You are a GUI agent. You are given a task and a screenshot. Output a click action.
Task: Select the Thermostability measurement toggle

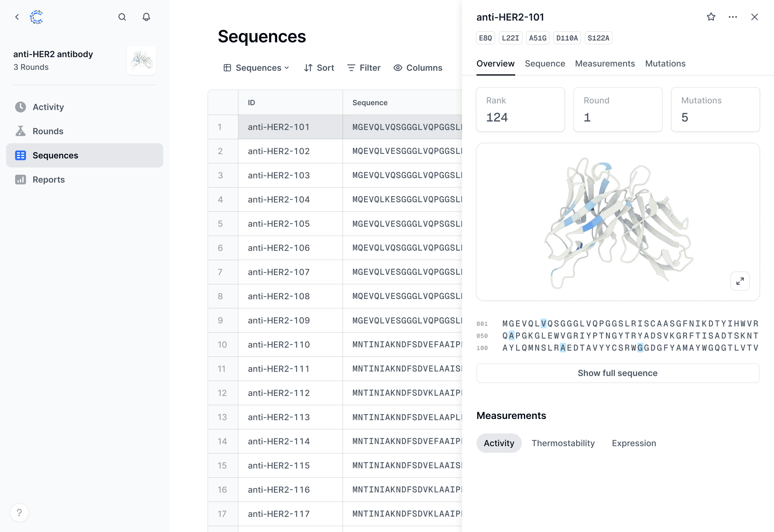click(x=563, y=443)
